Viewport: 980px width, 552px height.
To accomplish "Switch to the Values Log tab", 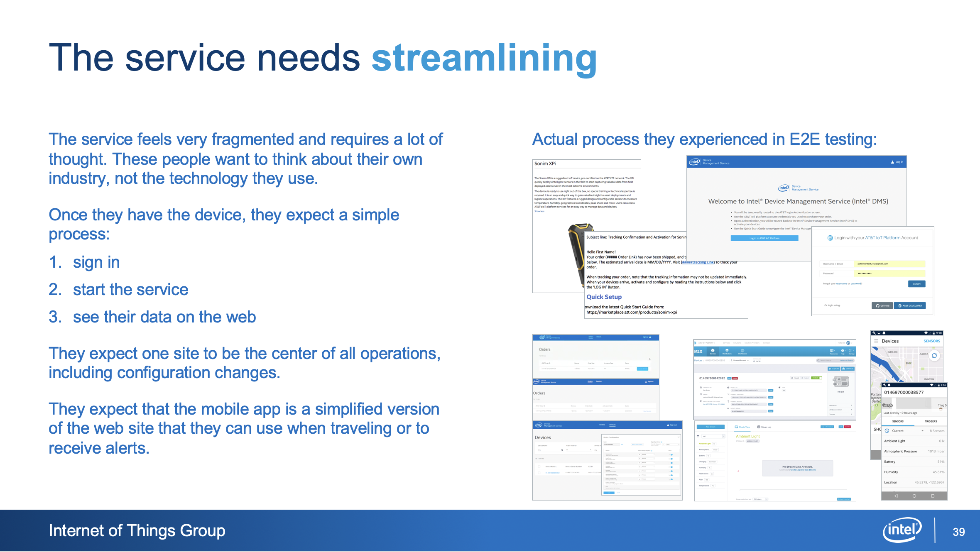I will pos(764,427).
